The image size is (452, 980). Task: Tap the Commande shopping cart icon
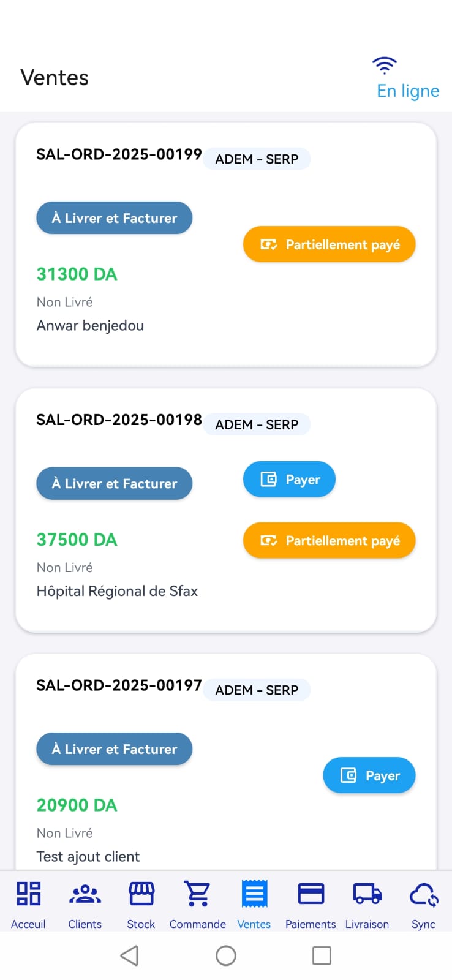tap(198, 894)
